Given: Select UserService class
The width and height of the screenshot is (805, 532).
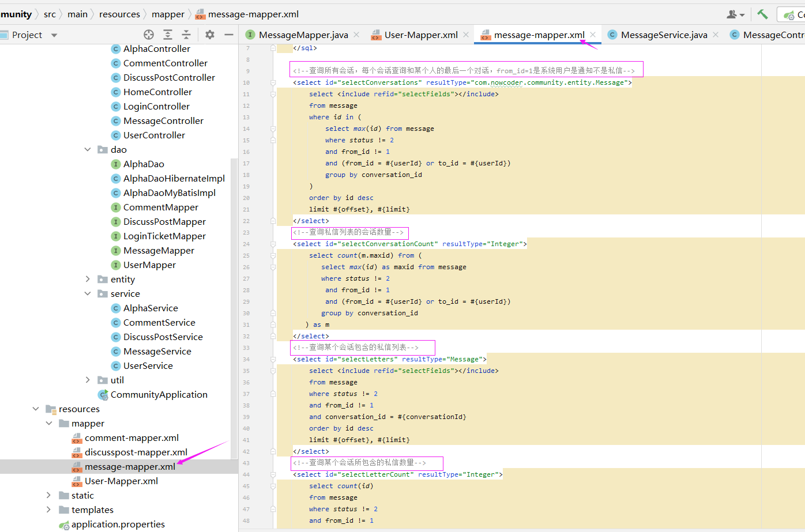Looking at the screenshot, I should (148, 365).
